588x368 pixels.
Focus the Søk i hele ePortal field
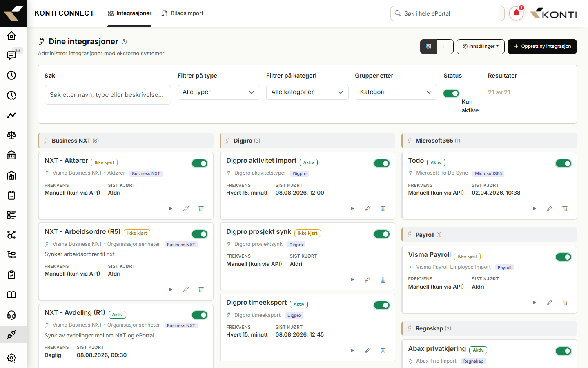pyautogui.click(x=448, y=13)
